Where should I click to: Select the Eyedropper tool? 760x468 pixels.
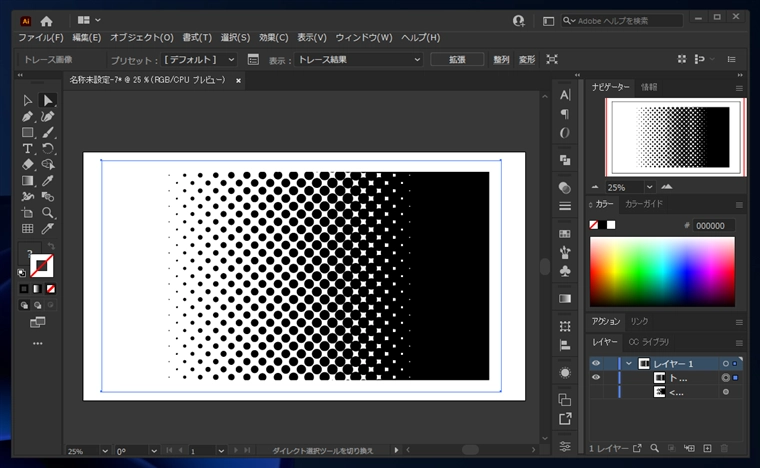click(48, 181)
